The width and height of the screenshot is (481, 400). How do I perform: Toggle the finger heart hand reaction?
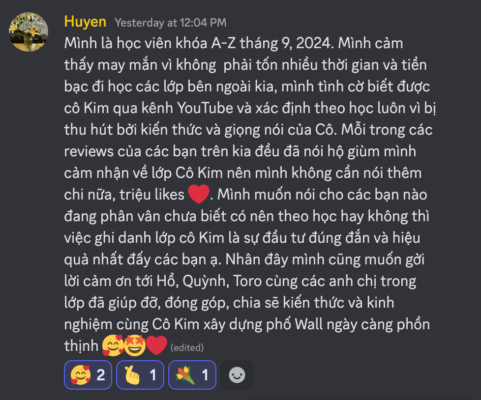(x=140, y=375)
